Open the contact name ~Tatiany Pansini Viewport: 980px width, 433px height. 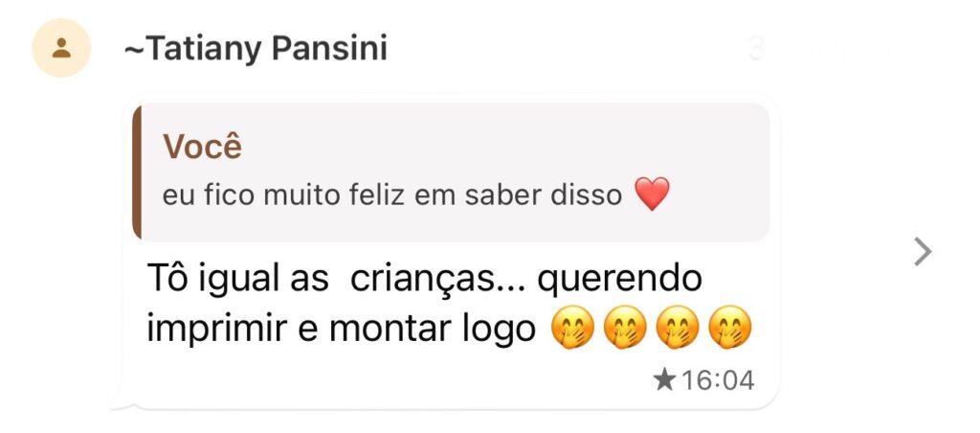(256, 48)
